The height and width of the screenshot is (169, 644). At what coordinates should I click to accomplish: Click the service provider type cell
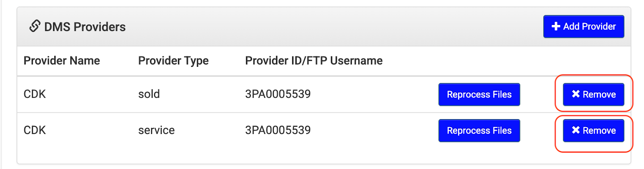click(156, 130)
